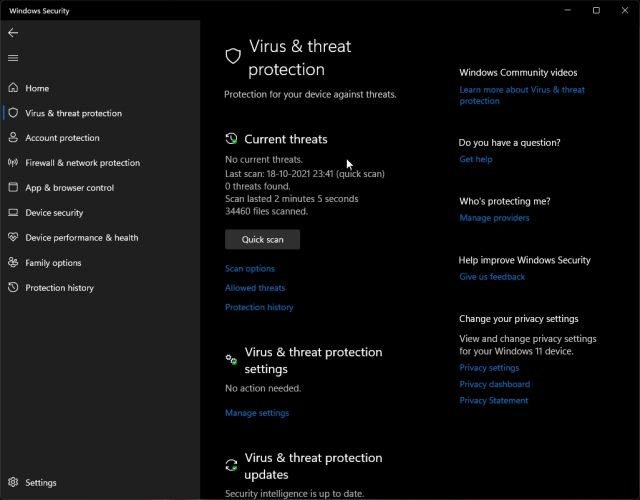Click the 'Last scan: 18-10-2021 23:41' text

[279, 174]
